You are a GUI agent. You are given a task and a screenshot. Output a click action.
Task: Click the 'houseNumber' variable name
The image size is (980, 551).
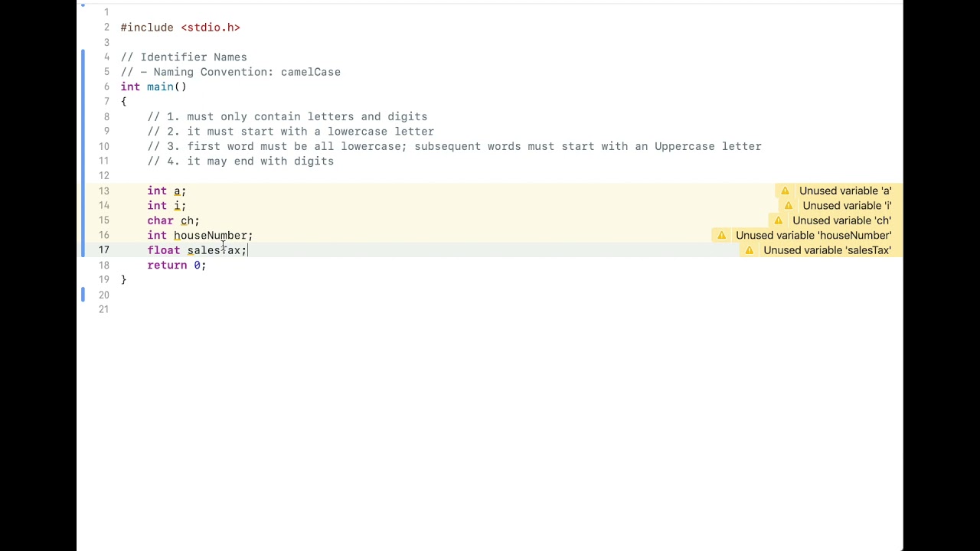tap(210, 236)
